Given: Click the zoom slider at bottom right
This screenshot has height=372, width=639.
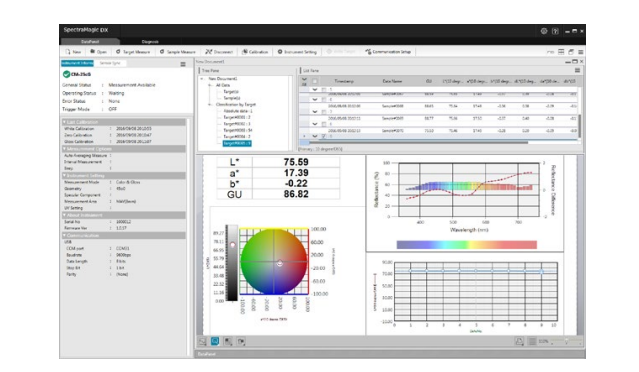Looking at the screenshot, I should tap(566, 341).
